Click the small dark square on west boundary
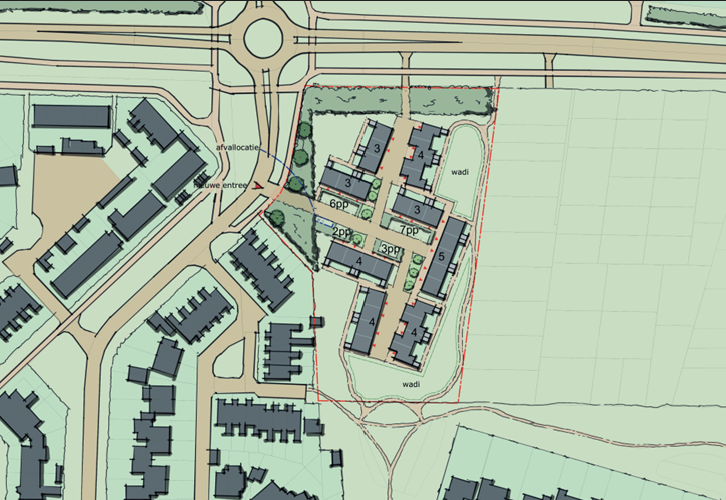 pos(317,321)
